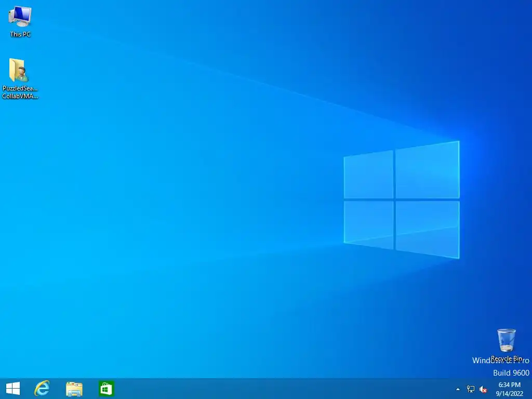
Task: Open the Windows Start button
Action: click(x=13, y=389)
